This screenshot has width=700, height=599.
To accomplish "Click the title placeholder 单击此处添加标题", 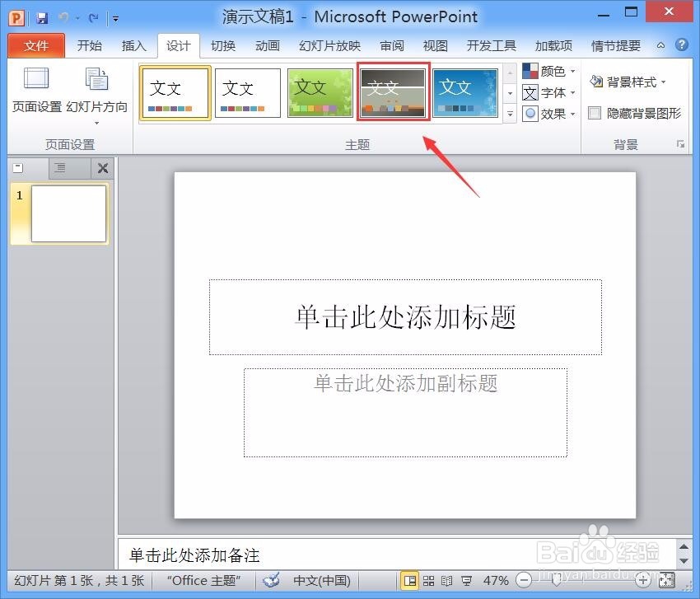I will click(405, 317).
